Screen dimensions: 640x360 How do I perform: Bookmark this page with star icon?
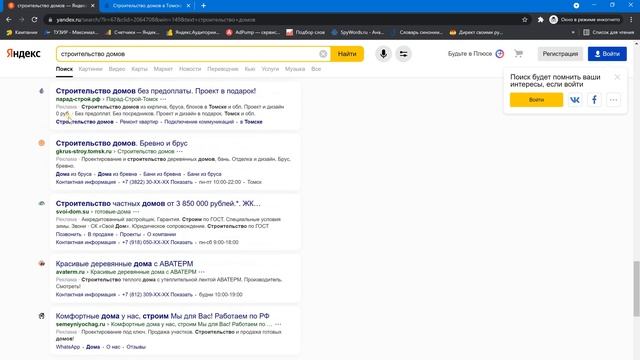tap(524, 20)
